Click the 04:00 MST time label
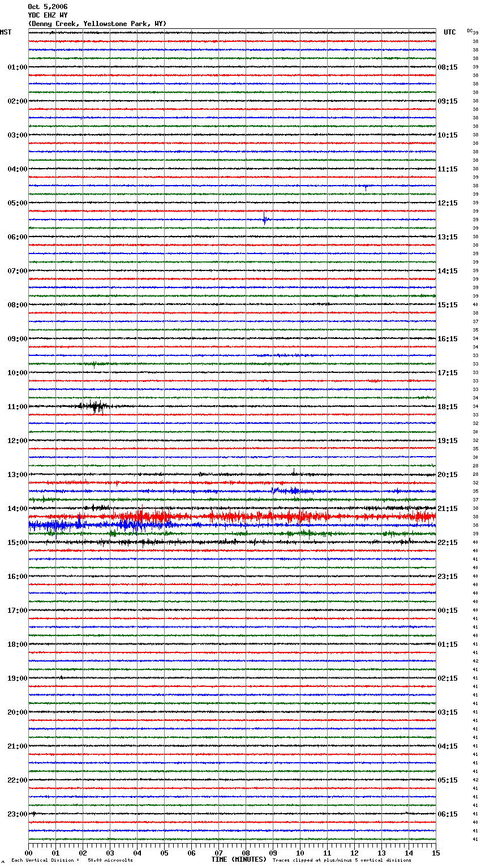Viewport: 481px width, 868px height. coord(18,169)
